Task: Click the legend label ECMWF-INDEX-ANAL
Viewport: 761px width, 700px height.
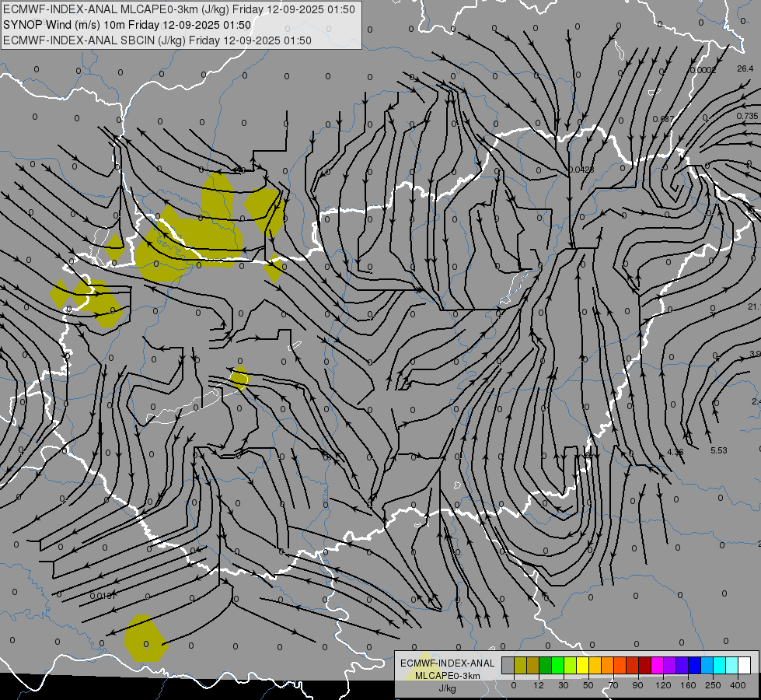Action: [x=448, y=663]
